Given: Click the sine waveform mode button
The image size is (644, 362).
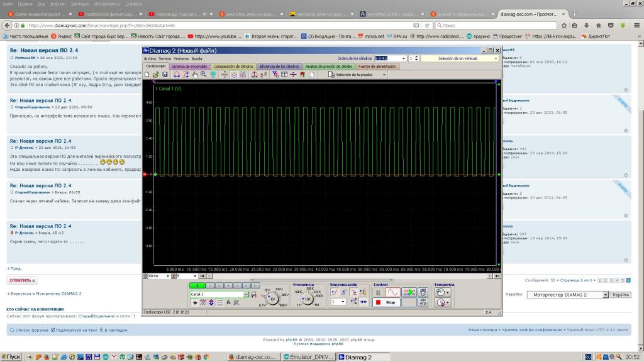Looking at the screenshot, I should pos(392,292).
